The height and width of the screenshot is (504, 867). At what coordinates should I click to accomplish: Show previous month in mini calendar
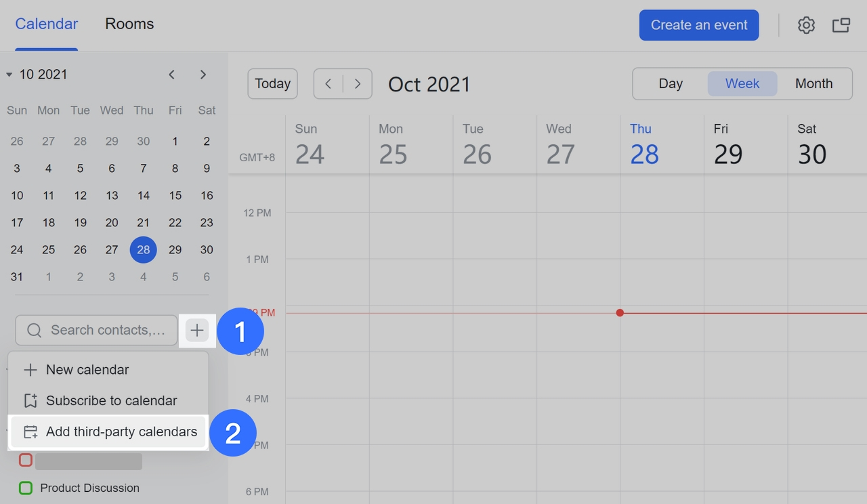[172, 75]
